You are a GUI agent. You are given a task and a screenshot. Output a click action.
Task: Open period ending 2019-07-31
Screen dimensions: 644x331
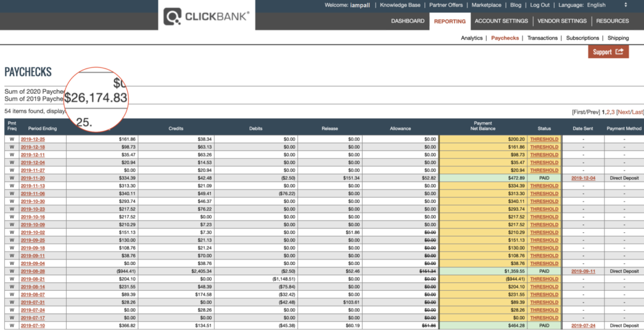pos(33,303)
